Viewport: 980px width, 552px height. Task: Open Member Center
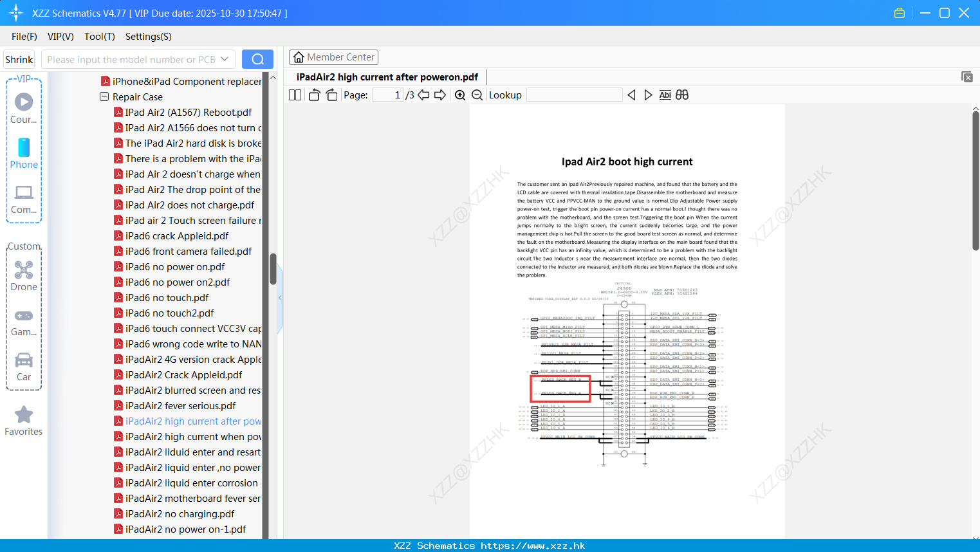coord(333,57)
